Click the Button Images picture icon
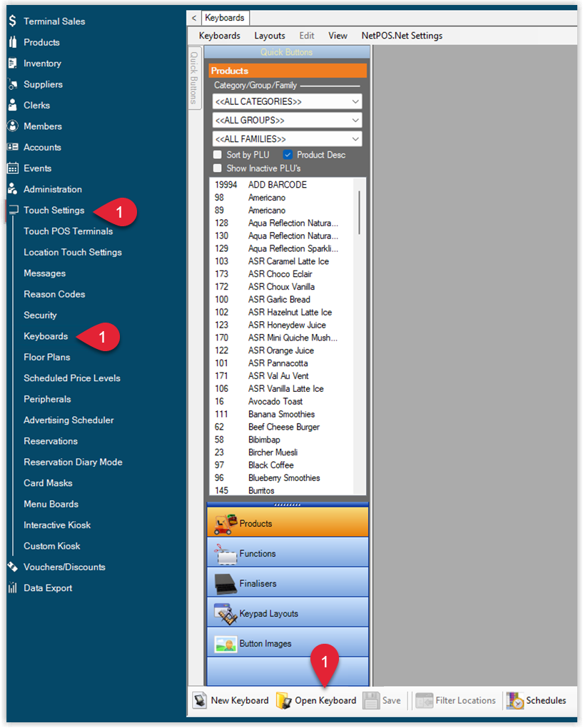The image size is (583, 728). click(225, 644)
